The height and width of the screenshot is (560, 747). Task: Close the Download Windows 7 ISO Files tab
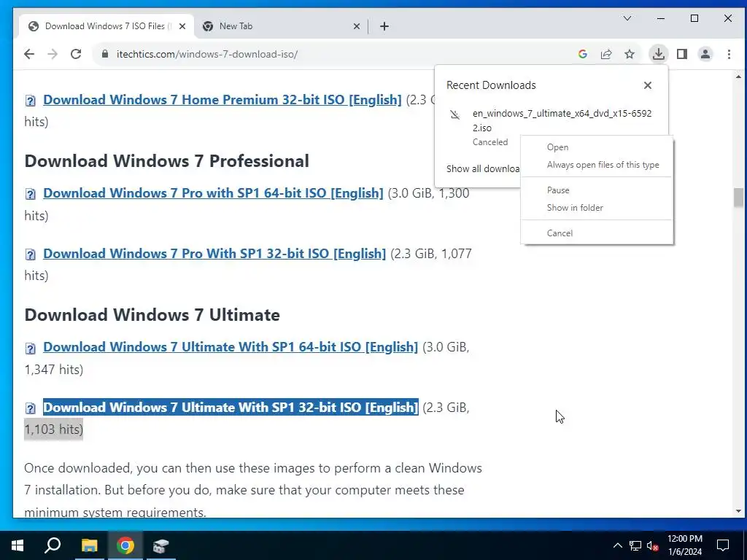pos(182,26)
